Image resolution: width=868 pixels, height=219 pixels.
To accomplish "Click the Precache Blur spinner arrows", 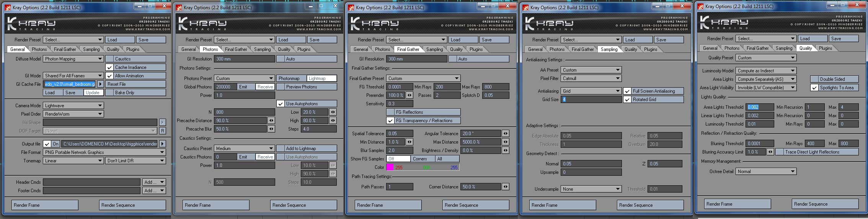I will [271, 129].
